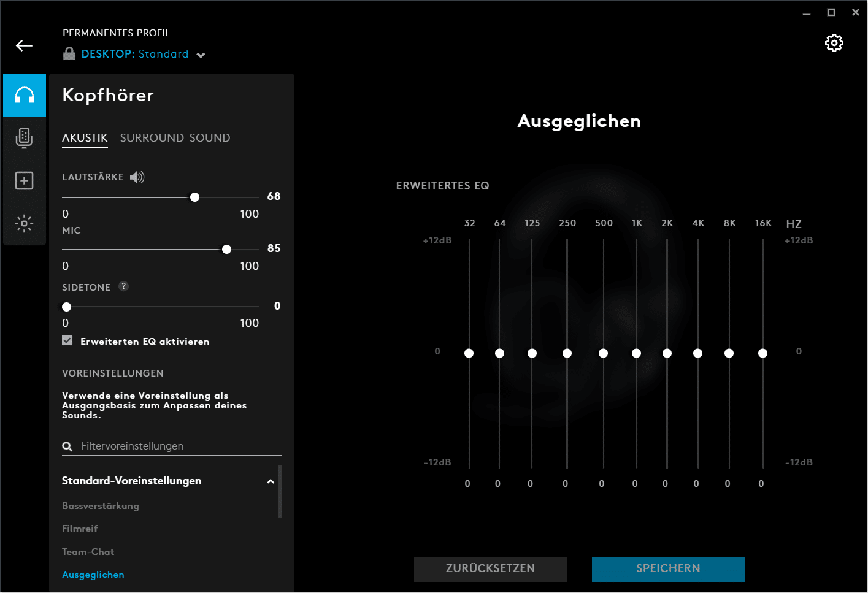Mute using the Lautstärke speaker icon
The height and width of the screenshot is (593, 868).
(x=137, y=177)
